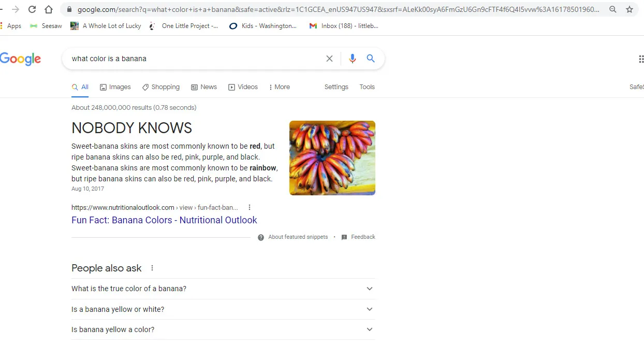The width and height of the screenshot is (644, 344).
Task: Start voice search with microphone icon
Action: tap(353, 59)
